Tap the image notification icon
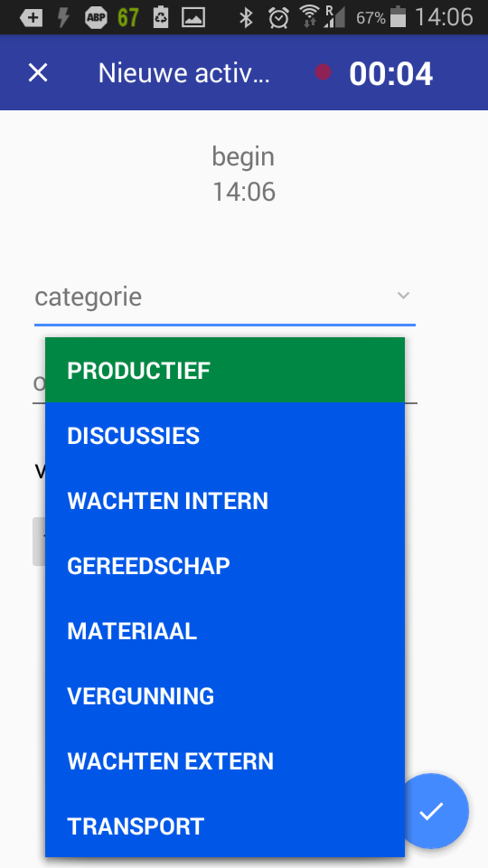This screenshot has height=868, width=488. (193, 18)
